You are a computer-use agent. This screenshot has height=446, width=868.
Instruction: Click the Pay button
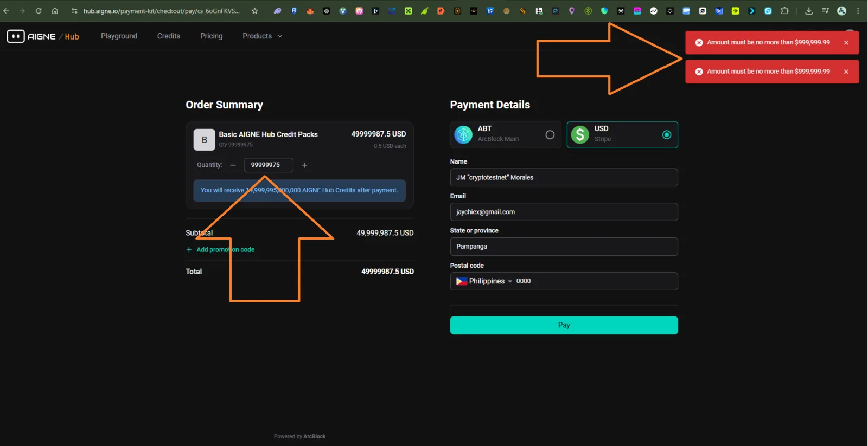tap(564, 325)
